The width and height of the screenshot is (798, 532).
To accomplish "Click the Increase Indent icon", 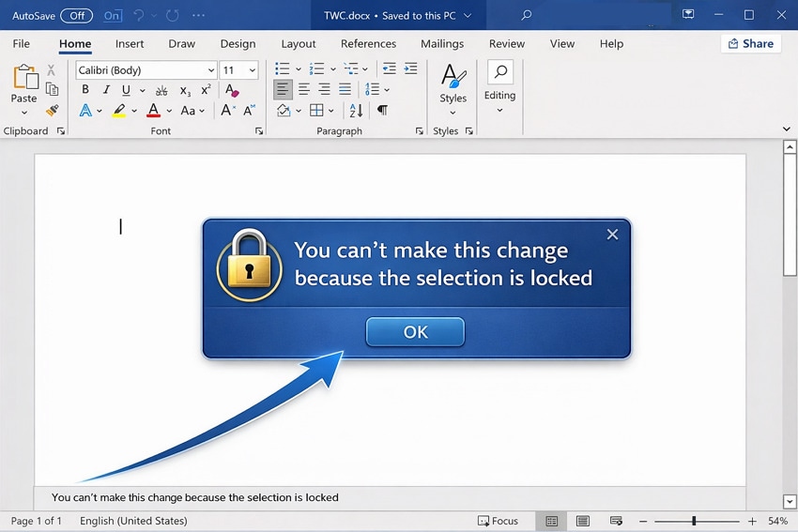I will pos(410,68).
